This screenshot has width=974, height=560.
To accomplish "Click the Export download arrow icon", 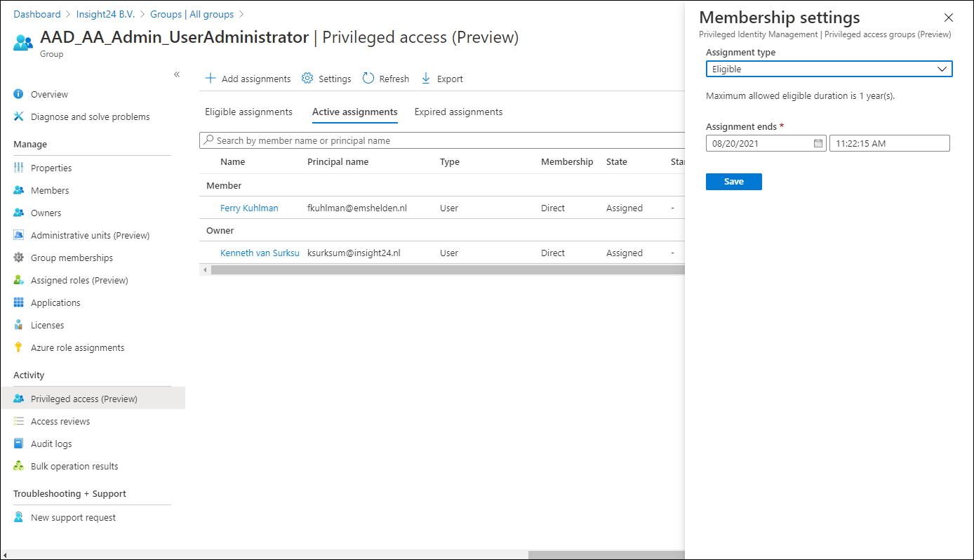I will (426, 79).
